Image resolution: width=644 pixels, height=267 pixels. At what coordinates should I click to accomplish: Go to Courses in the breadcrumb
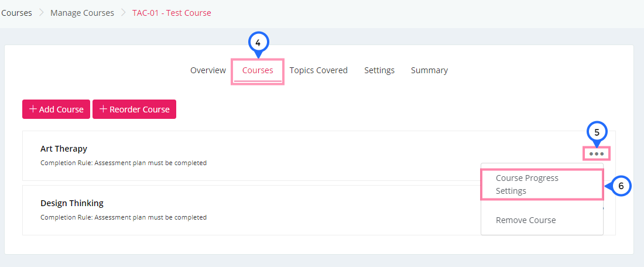click(16, 13)
